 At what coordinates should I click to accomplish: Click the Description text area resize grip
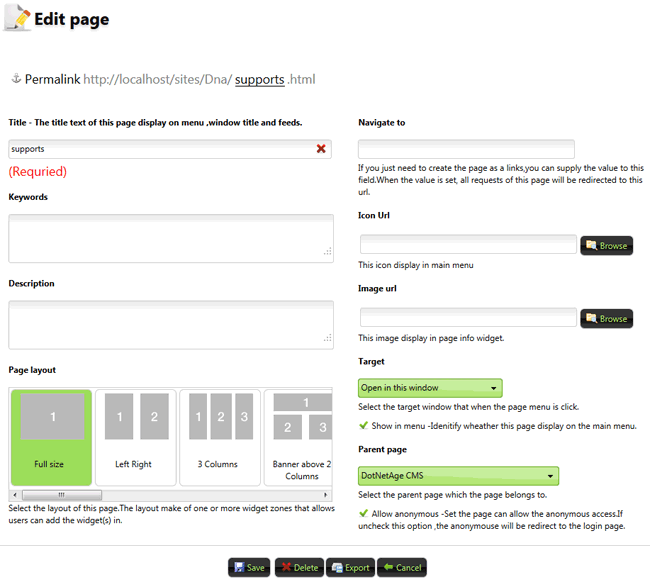pos(328,338)
